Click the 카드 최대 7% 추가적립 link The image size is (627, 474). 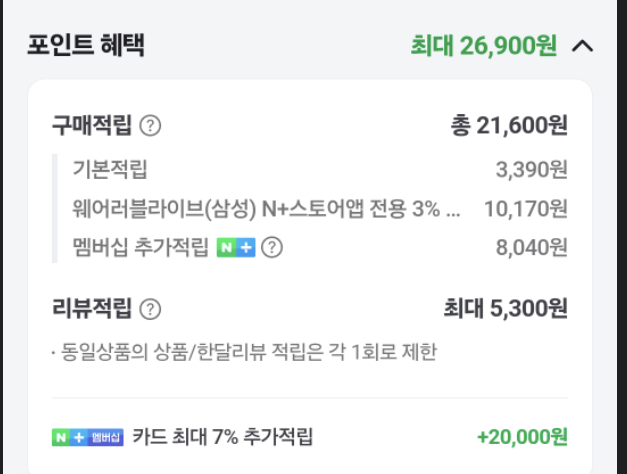222,436
